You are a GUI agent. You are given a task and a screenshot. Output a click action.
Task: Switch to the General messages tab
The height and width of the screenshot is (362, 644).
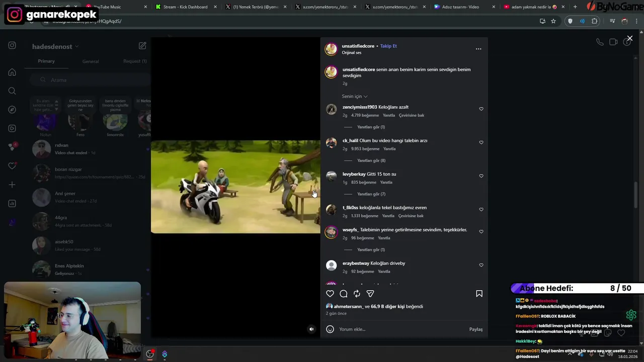click(x=91, y=61)
